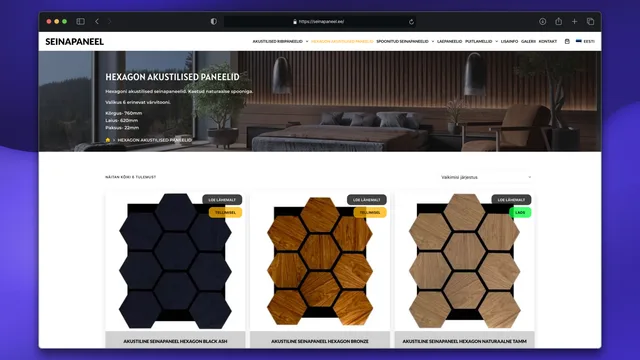Open the Laepaneelid menu item
The height and width of the screenshot is (360, 640).
(449, 41)
